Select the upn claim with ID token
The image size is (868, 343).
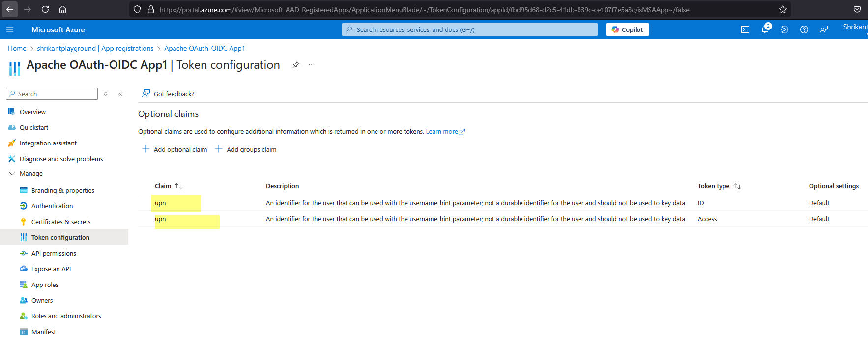click(160, 203)
